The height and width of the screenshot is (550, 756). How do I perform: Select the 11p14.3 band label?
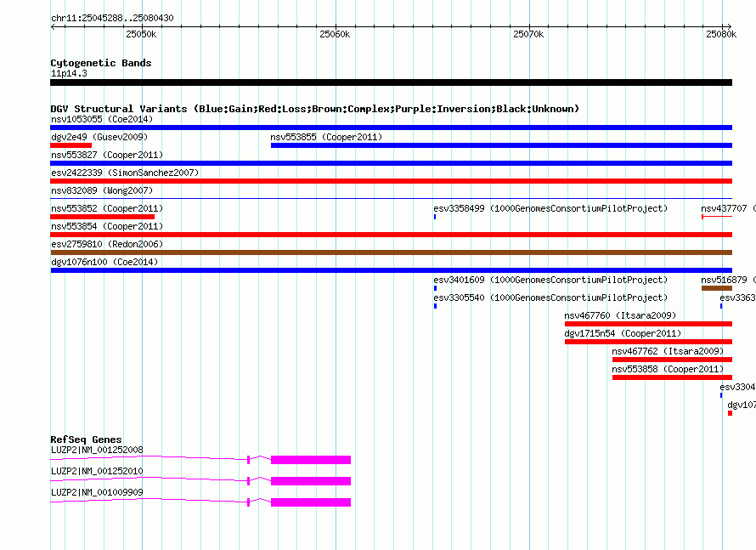pos(69,73)
